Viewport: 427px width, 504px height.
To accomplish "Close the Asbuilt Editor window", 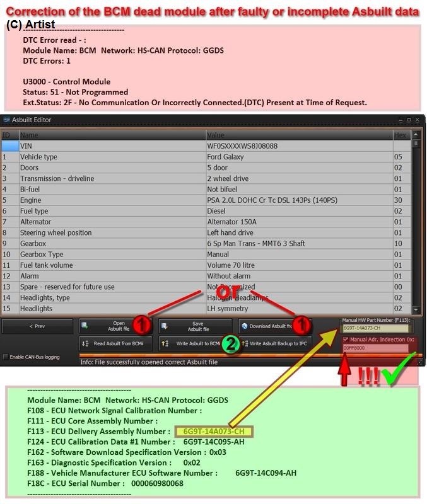I will tap(416, 120).
